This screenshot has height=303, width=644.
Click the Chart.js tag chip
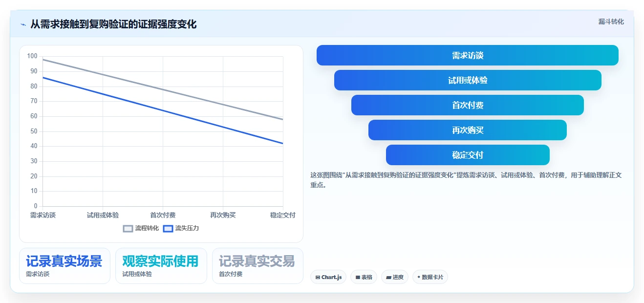point(328,277)
